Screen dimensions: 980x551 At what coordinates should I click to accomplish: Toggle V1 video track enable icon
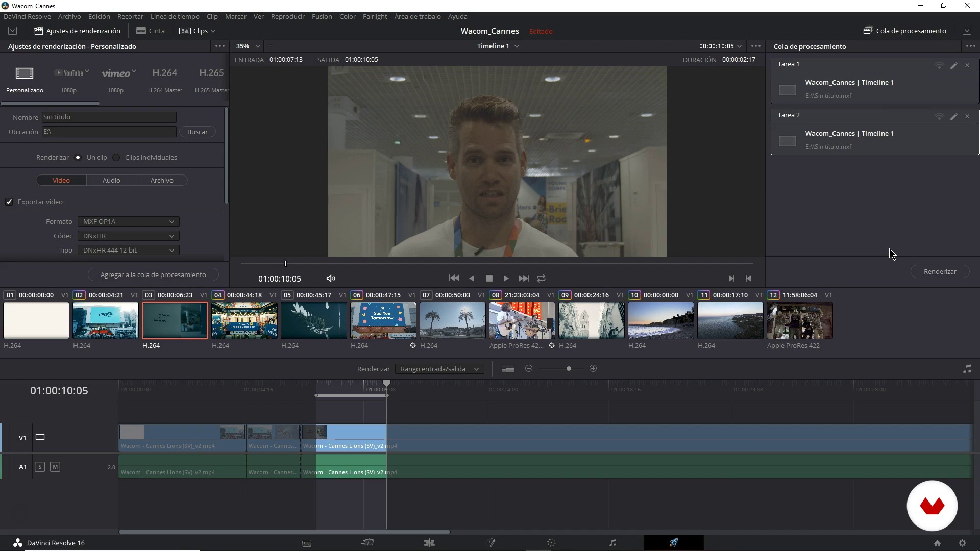tap(40, 437)
